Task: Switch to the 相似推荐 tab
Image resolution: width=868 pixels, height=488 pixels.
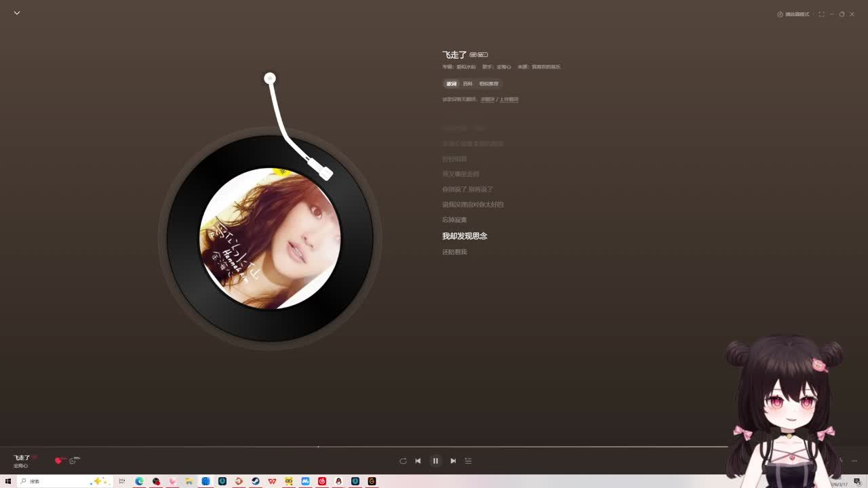Action: point(489,84)
